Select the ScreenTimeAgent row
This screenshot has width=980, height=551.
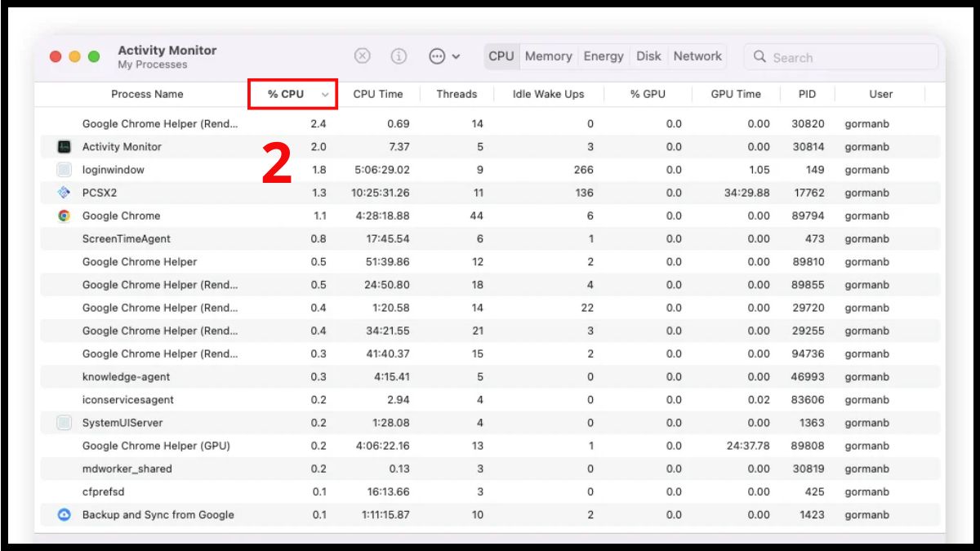pyautogui.click(x=490, y=239)
